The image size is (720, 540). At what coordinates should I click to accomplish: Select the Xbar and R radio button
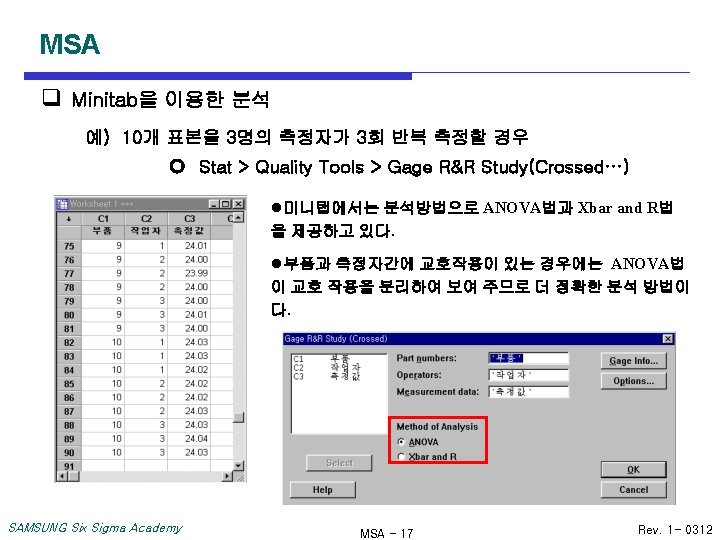coord(401,456)
